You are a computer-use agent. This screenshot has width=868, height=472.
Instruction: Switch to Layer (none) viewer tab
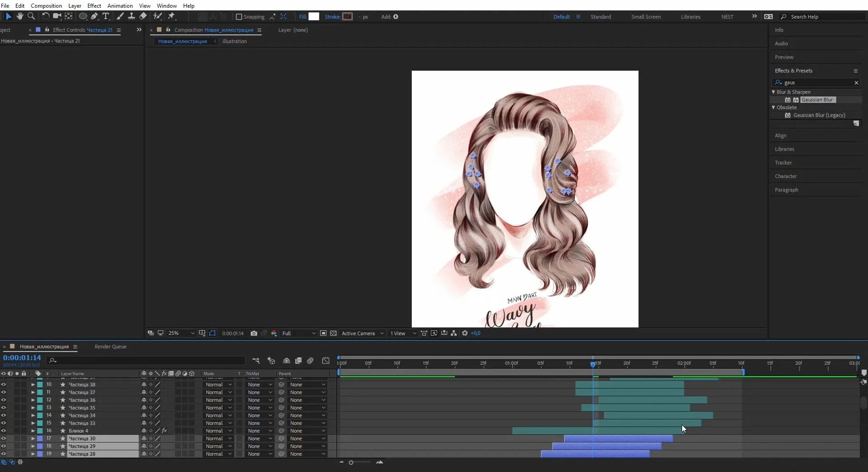click(x=293, y=30)
